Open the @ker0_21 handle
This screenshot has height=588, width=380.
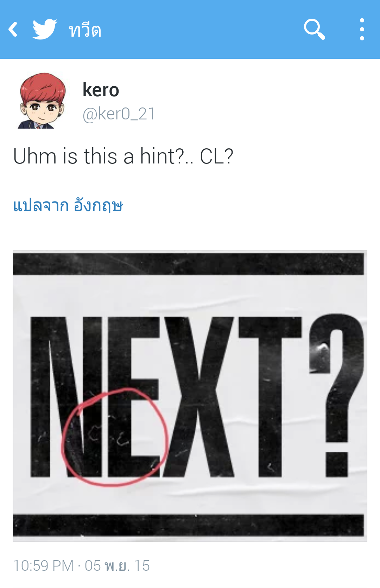coord(119,114)
